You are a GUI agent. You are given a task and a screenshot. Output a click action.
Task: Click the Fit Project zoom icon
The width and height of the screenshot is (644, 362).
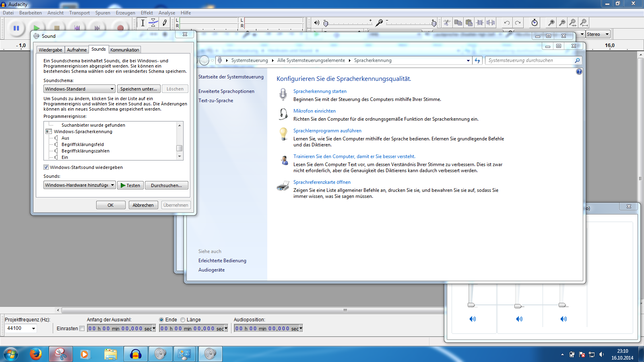click(x=584, y=23)
